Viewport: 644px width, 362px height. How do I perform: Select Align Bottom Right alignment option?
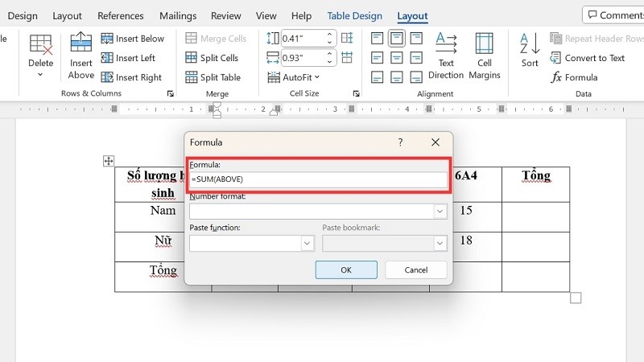click(x=415, y=77)
